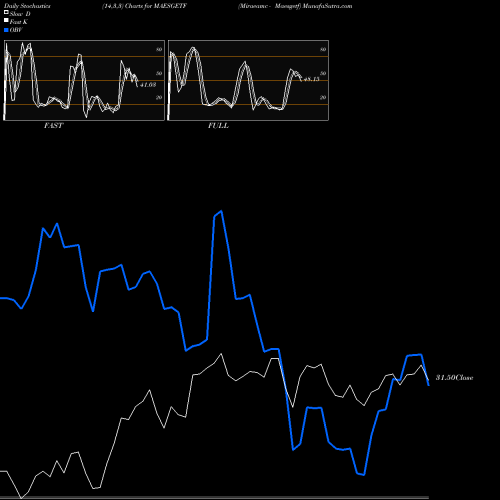Click the blue OBV legend swatch
500x500 pixels.
[x=6, y=30]
